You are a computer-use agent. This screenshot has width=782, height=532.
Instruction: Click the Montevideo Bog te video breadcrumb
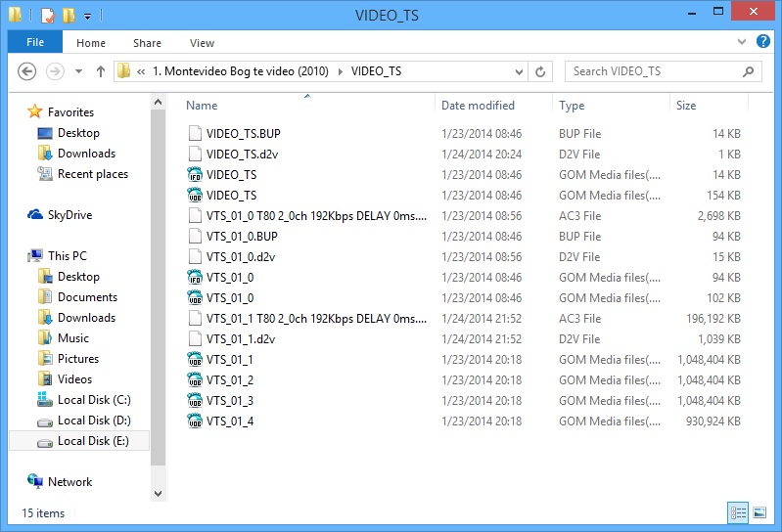241,71
